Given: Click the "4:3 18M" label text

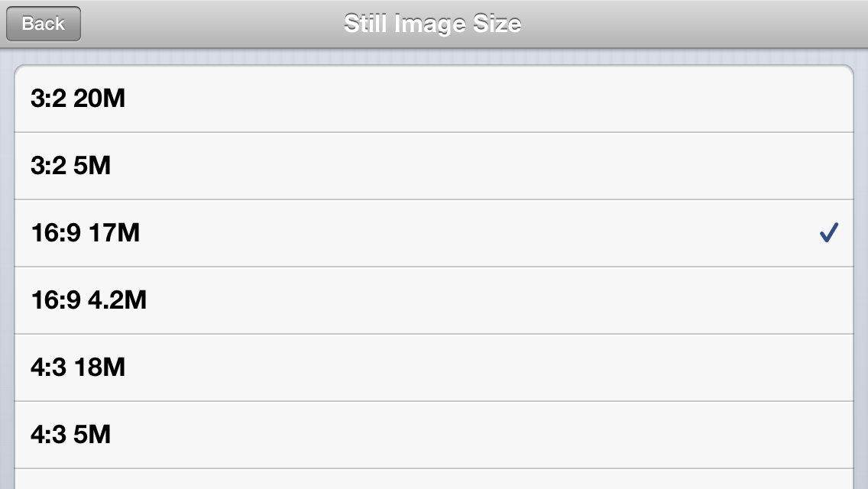Looking at the screenshot, I should point(78,368).
